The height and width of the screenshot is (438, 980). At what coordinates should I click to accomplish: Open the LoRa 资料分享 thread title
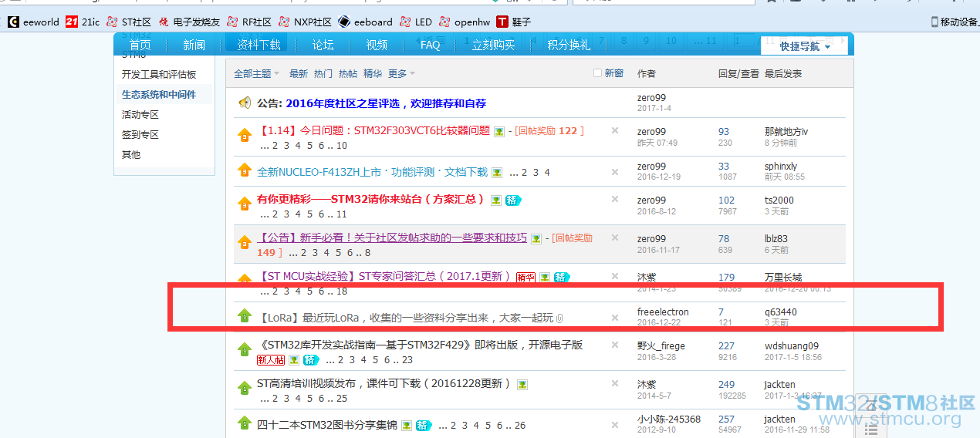[405, 318]
